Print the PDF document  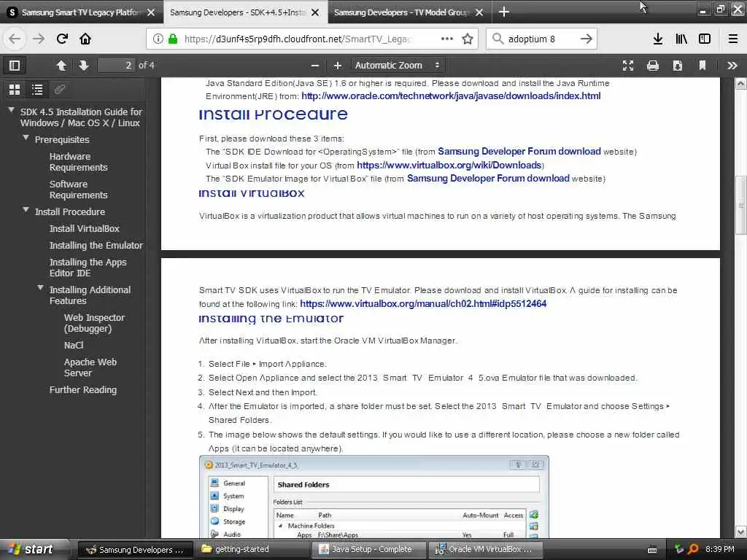pos(653,65)
